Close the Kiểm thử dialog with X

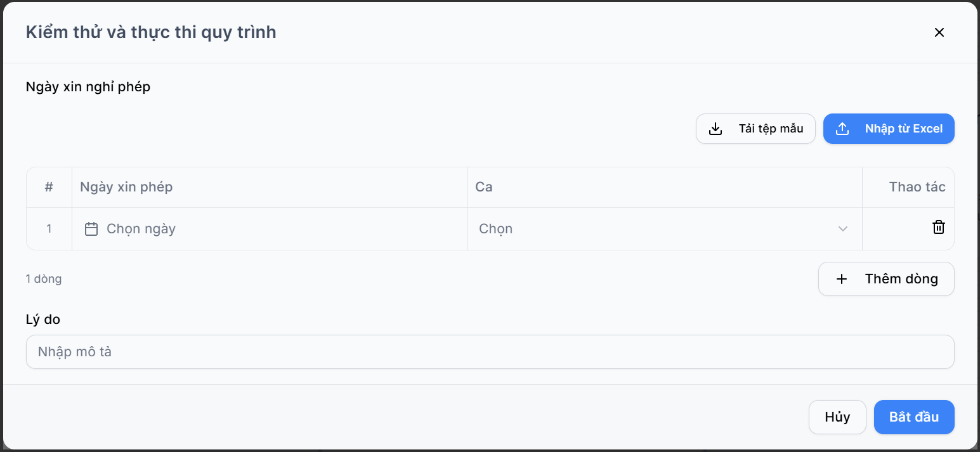[x=939, y=32]
